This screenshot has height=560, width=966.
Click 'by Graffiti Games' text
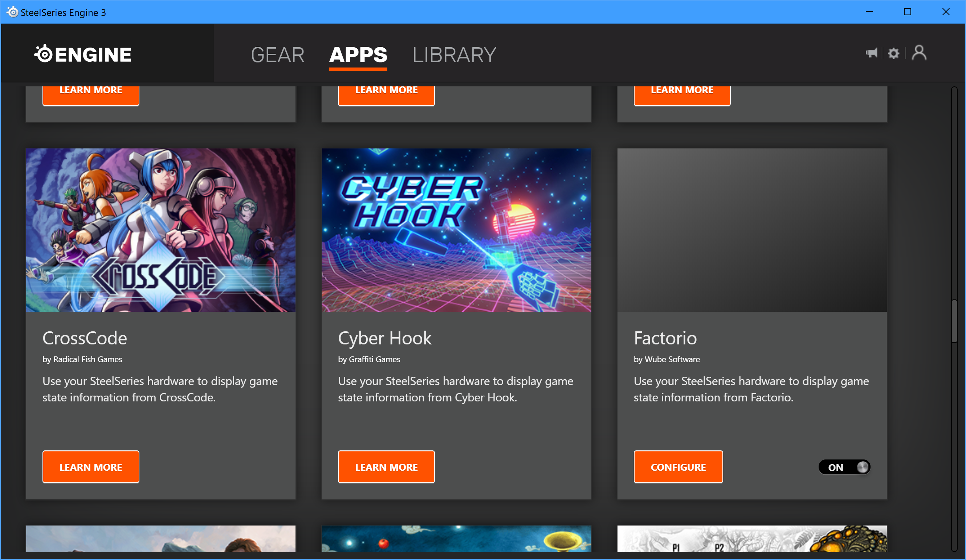(x=369, y=360)
